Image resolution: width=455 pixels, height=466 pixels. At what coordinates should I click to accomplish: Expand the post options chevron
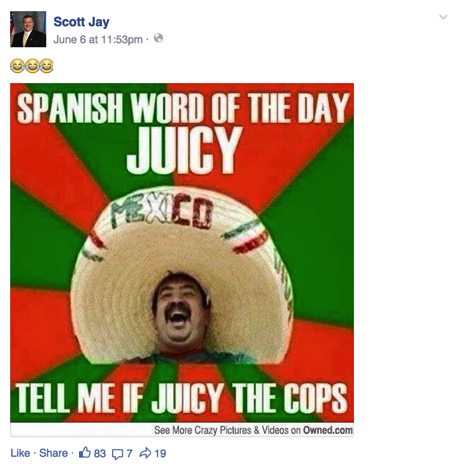pyautogui.click(x=443, y=16)
